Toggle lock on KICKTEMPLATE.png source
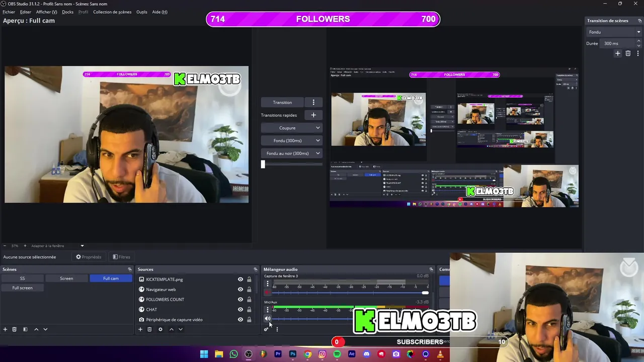 click(x=249, y=280)
